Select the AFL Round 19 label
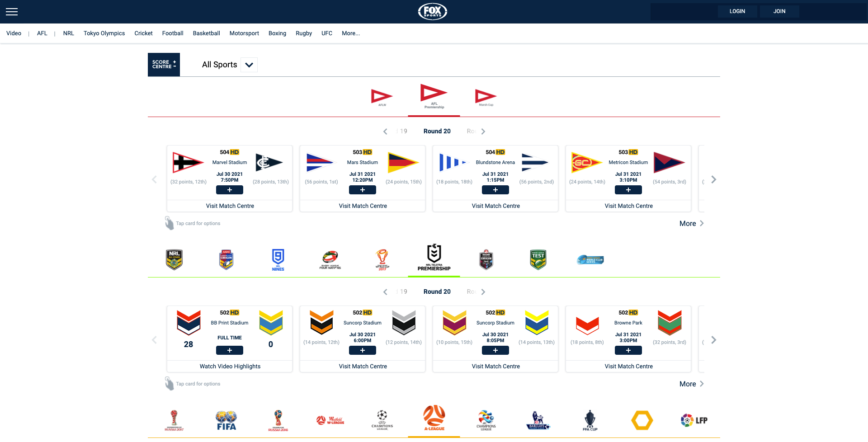The image size is (868, 442). [x=403, y=132]
